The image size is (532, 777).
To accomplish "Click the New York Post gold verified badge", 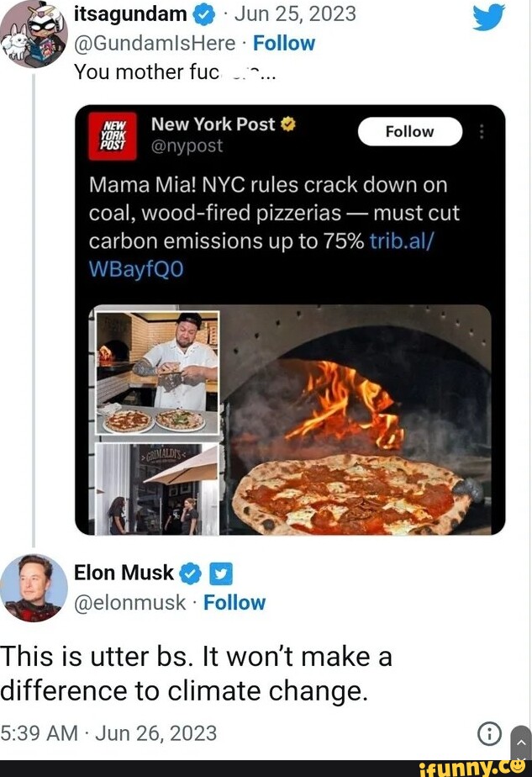I will [x=287, y=124].
